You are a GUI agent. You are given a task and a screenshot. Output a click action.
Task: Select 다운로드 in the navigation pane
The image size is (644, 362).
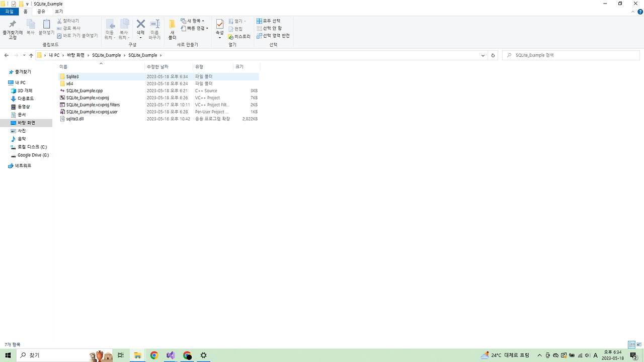click(23, 99)
